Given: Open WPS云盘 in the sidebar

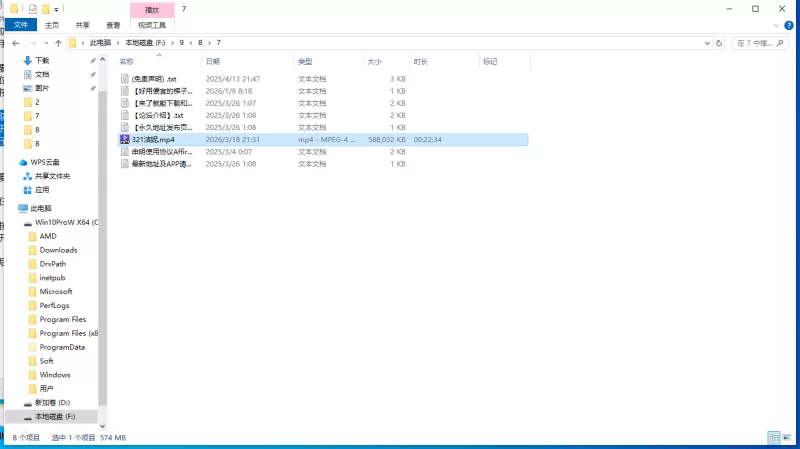Looking at the screenshot, I should [x=44, y=162].
